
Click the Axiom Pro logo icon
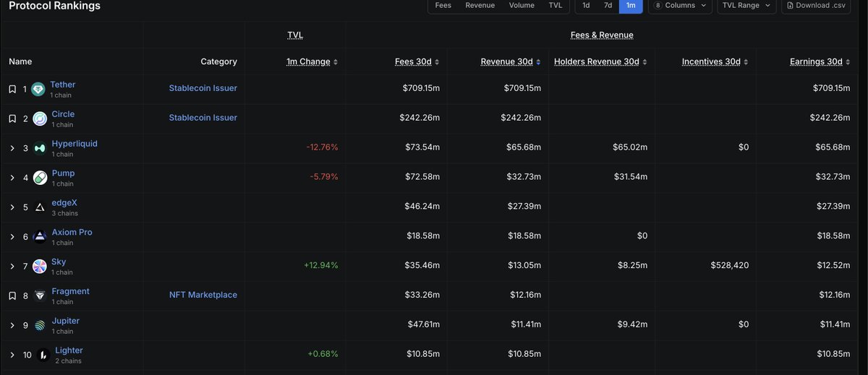coord(40,237)
